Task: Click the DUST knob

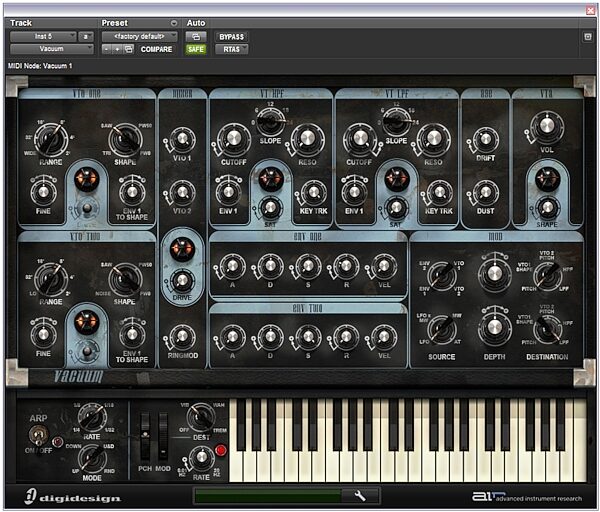Action: click(486, 191)
